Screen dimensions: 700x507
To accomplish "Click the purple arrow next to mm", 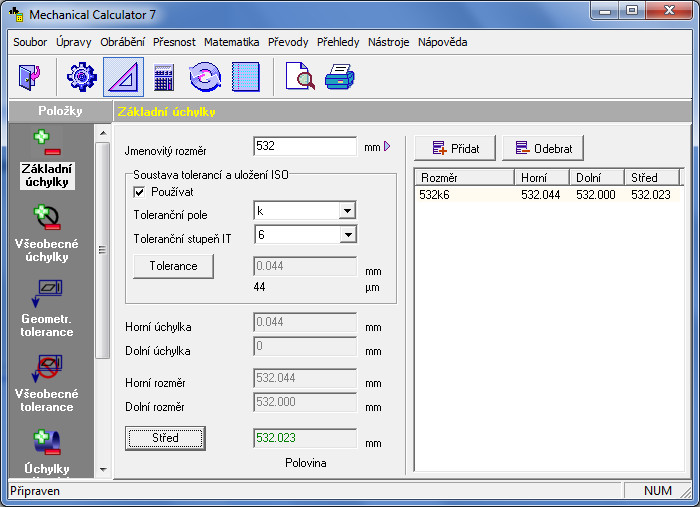I will (x=387, y=146).
